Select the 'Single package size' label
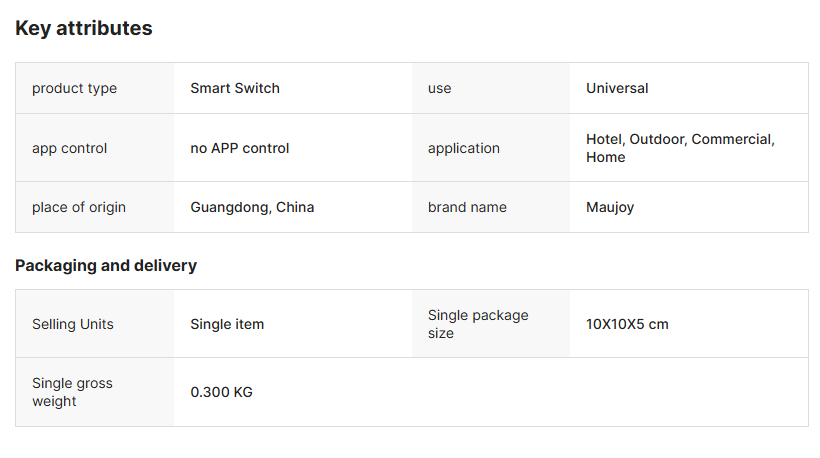This screenshot has height=458, width=820. click(478, 324)
